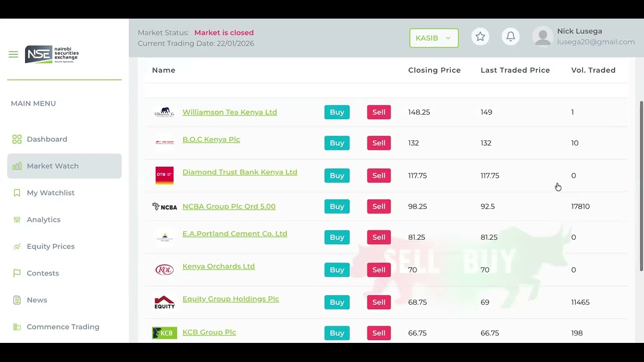This screenshot has height=362, width=644.
Task: Sell E.A.Portland Cement shares
Action: pos(379,237)
